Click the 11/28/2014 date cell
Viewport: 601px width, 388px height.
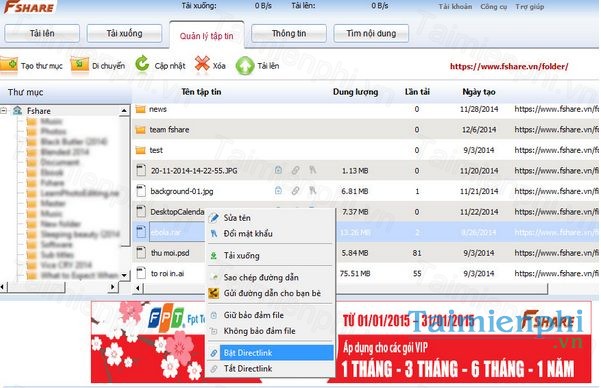[x=479, y=109]
